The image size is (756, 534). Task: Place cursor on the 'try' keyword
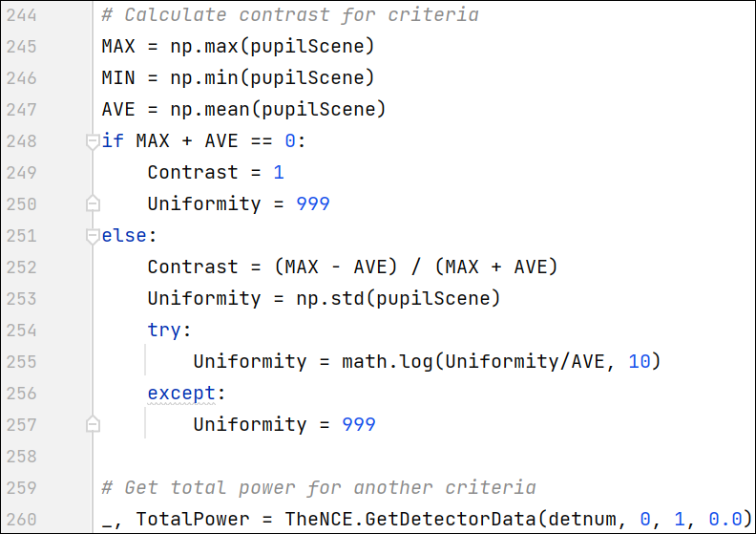[164, 331]
